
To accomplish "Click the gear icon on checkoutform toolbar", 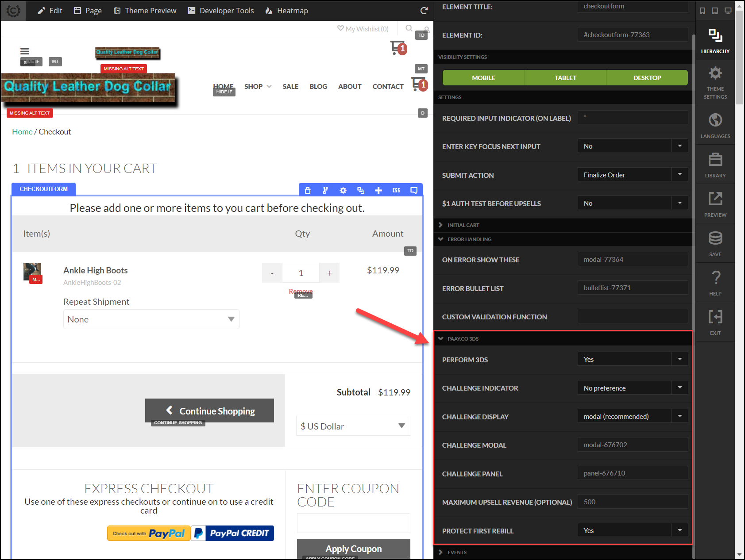I will click(343, 190).
